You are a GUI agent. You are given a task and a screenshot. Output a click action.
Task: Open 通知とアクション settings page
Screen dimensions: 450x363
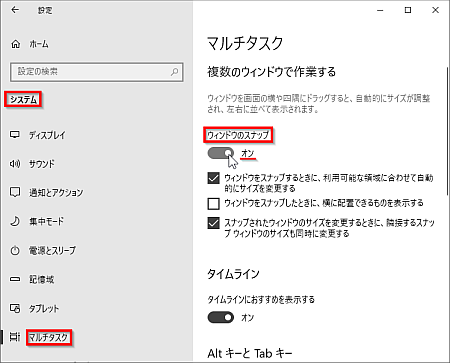[56, 193]
